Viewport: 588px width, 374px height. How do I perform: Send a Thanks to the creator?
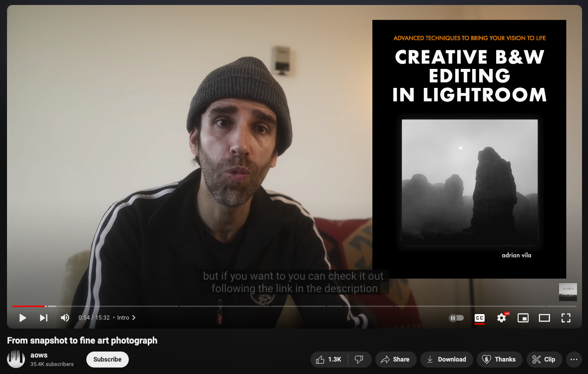(x=499, y=360)
